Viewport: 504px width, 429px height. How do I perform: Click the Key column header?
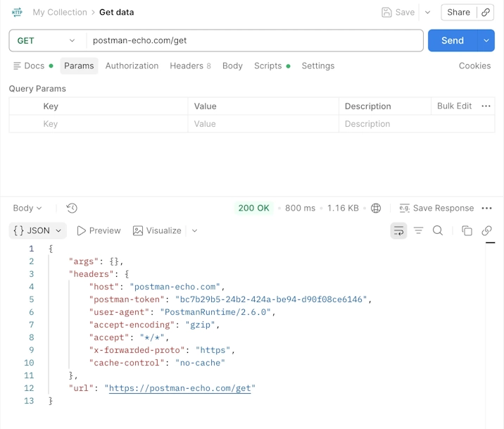51,106
